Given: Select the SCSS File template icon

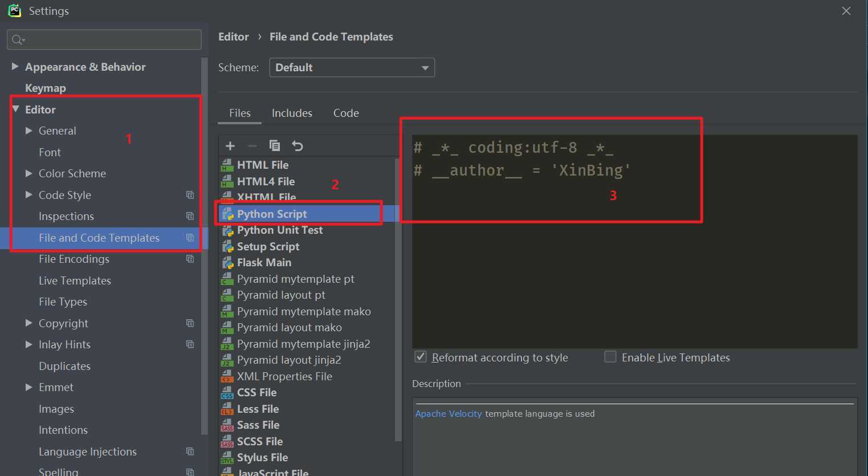Looking at the screenshot, I should click(227, 442).
